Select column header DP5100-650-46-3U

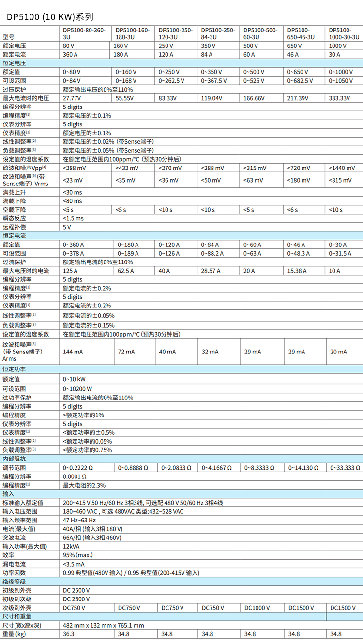[301, 33]
